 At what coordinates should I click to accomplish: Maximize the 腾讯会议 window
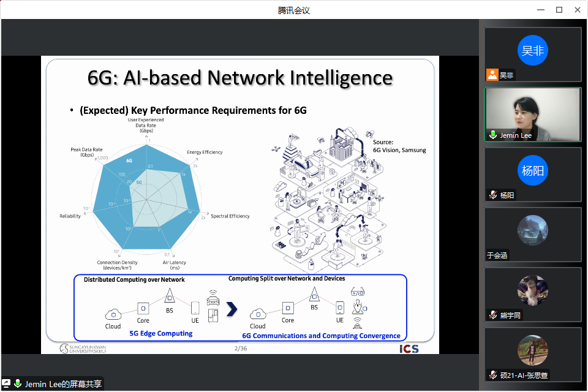click(559, 10)
